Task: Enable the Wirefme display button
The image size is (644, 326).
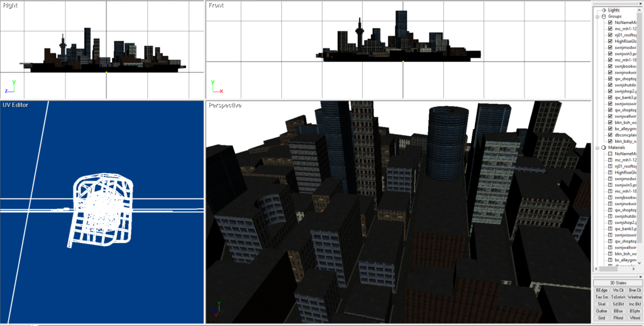Action: tap(635, 297)
